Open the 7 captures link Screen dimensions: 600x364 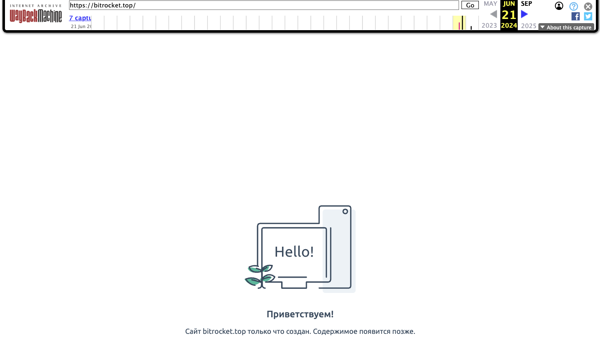tap(80, 18)
